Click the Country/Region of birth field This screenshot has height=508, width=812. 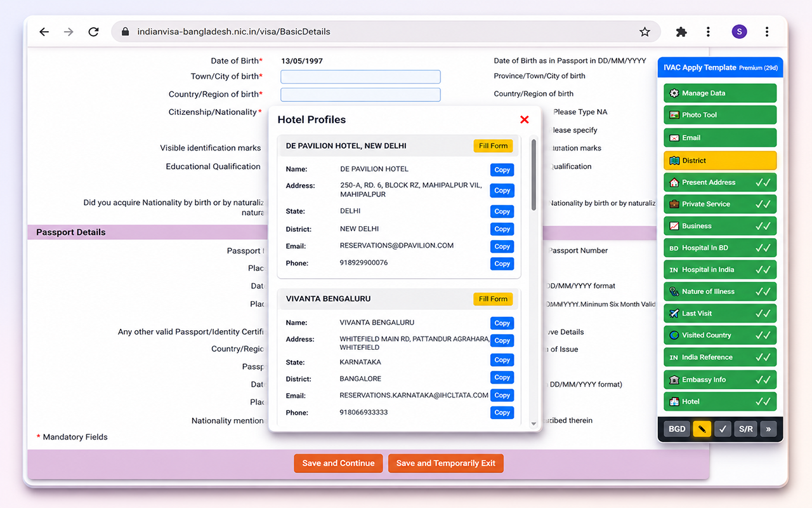pos(360,95)
